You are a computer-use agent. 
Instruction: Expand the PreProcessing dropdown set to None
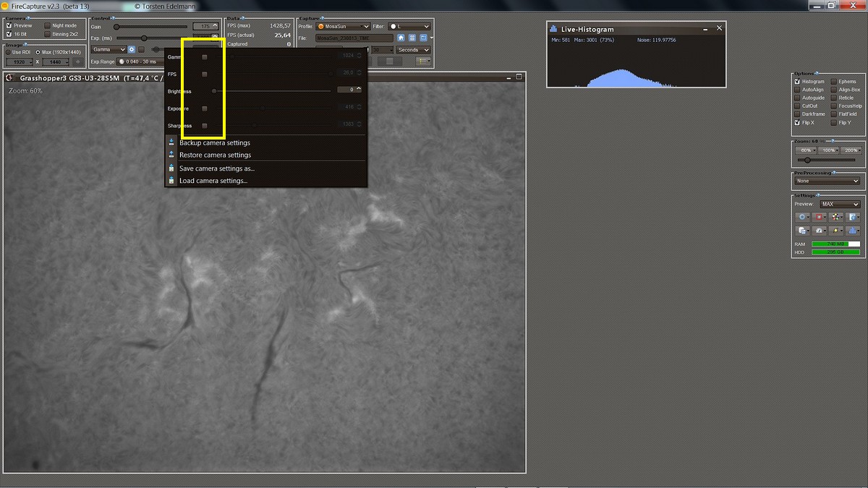(x=827, y=181)
